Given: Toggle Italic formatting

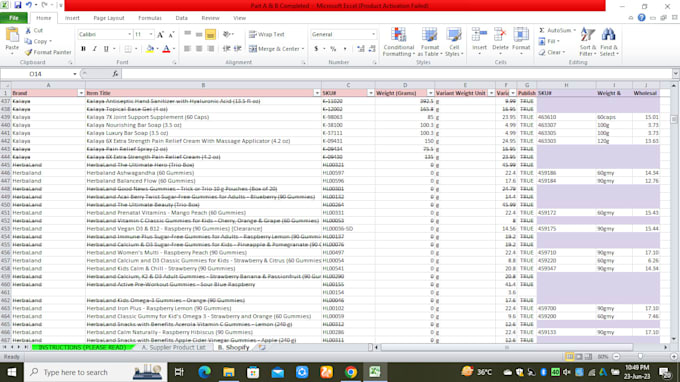Looking at the screenshot, I should click(x=95, y=49).
